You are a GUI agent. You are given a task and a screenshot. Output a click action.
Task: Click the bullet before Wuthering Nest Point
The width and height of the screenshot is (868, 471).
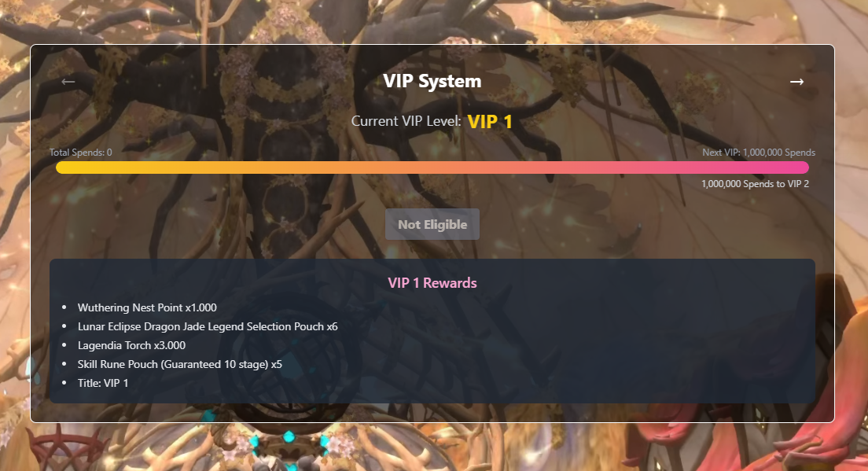64,307
